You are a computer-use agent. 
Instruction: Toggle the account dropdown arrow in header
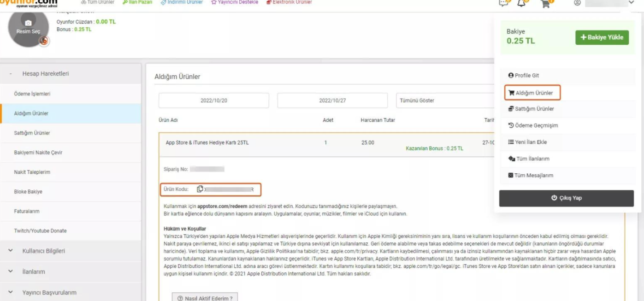tap(631, 3)
